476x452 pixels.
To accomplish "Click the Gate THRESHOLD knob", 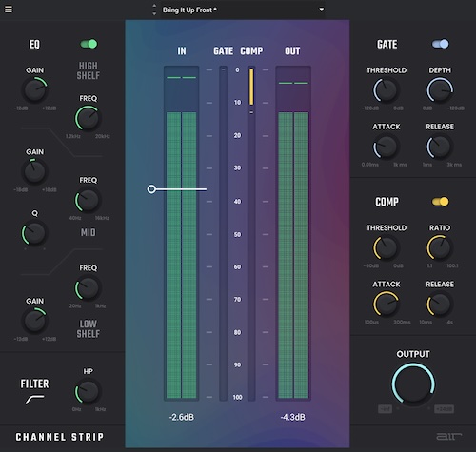I will pos(386,90).
